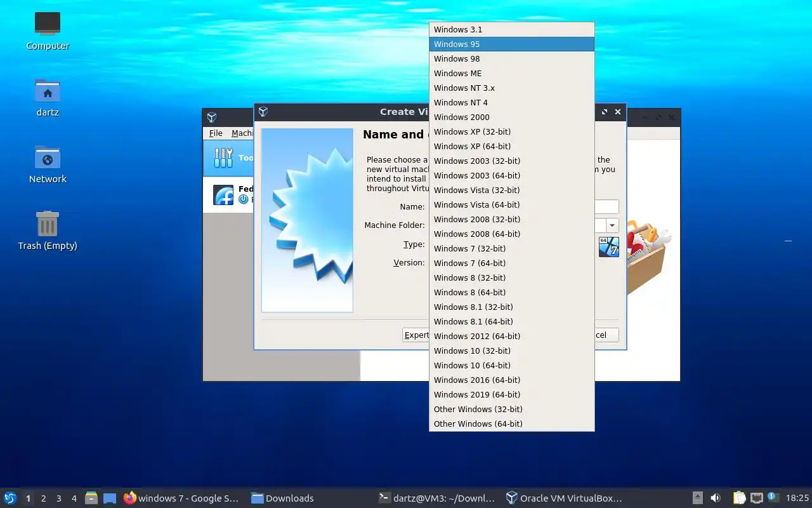This screenshot has height=508, width=812.
Task: Switch to workspace 1
Action: click(28, 498)
